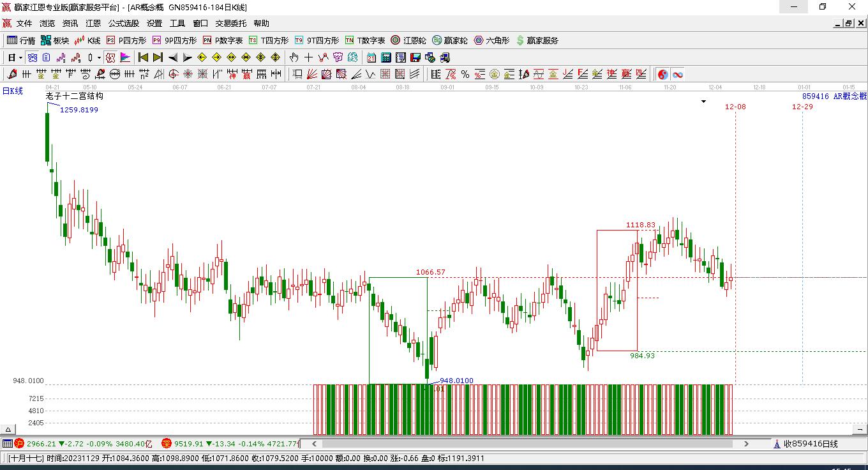Open the 日 period dropdown arrow
This screenshot has height=470, width=868.
coord(21,57)
